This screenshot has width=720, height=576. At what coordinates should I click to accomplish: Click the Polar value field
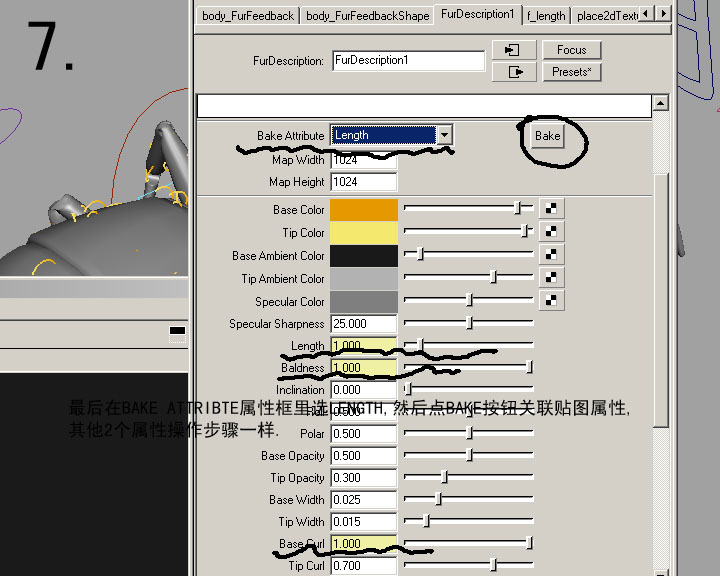click(364, 434)
